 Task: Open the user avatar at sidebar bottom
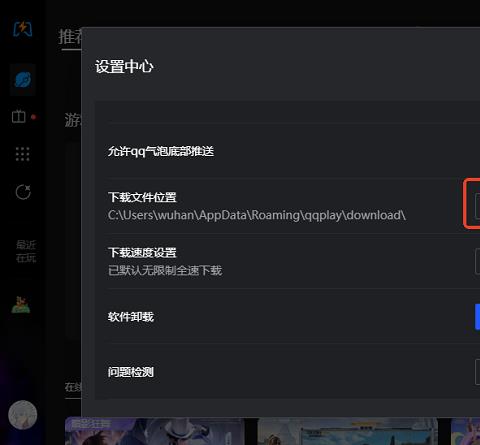pos(23,415)
